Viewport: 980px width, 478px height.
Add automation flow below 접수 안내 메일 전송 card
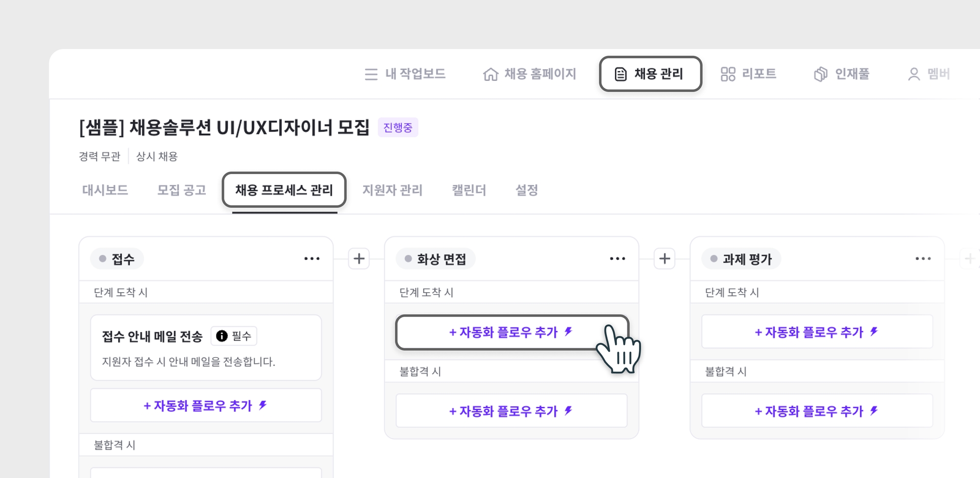[x=206, y=405]
